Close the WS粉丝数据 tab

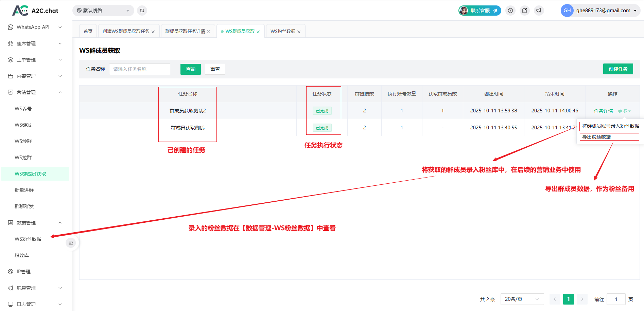(x=299, y=32)
